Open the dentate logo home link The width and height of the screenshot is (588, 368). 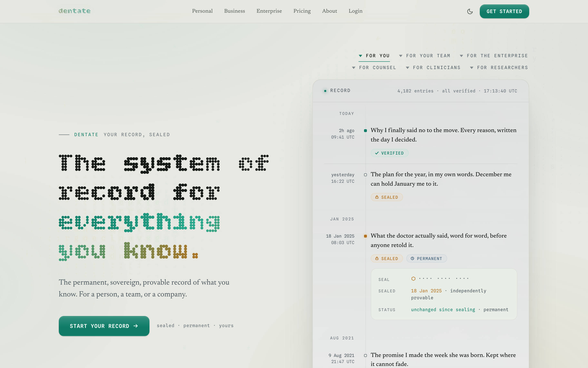(75, 11)
